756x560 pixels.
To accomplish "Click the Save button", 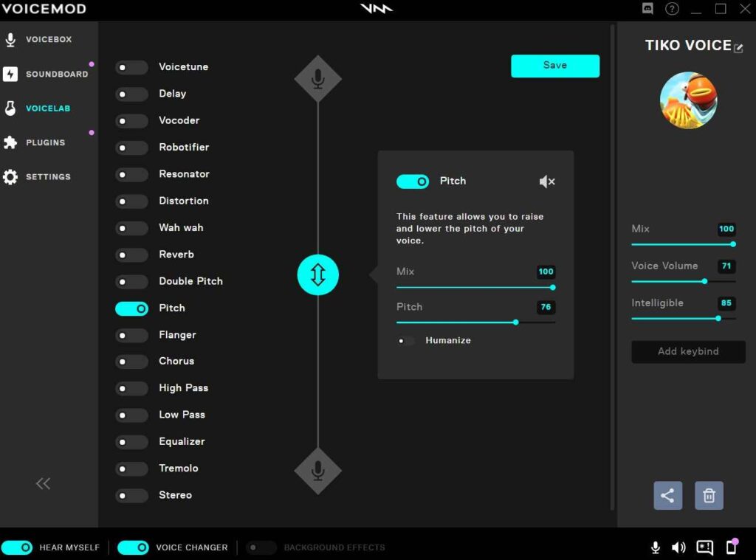I will pyautogui.click(x=555, y=65).
